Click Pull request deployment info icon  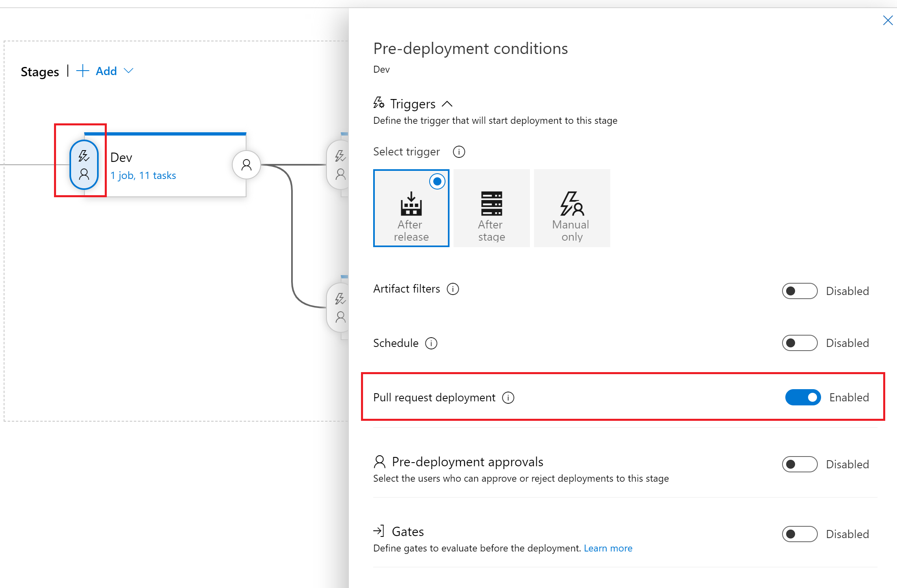click(x=508, y=398)
